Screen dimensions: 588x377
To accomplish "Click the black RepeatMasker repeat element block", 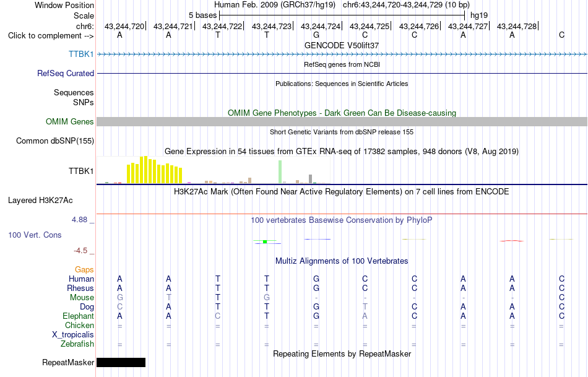I will pos(121,362).
